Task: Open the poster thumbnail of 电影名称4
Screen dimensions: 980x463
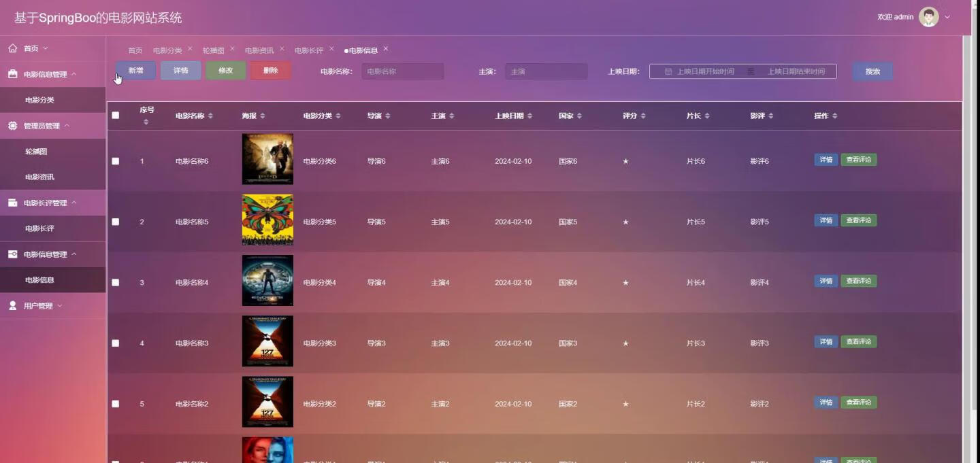Action: (267, 280)
